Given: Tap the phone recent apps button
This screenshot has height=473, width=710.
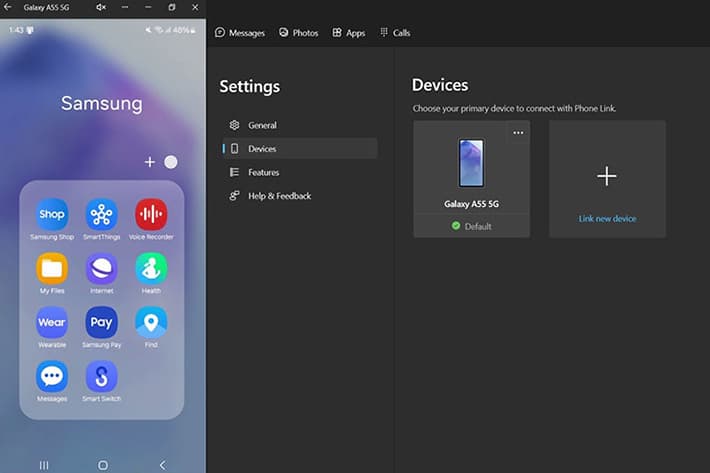Looking at the screenshot, I should (44, 465).
